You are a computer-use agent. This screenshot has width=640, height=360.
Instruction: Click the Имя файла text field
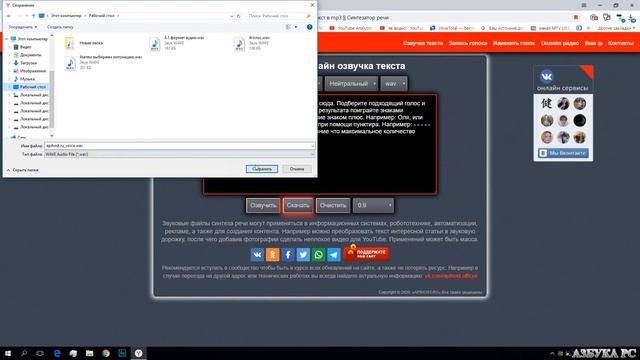(x=179, y=146)
